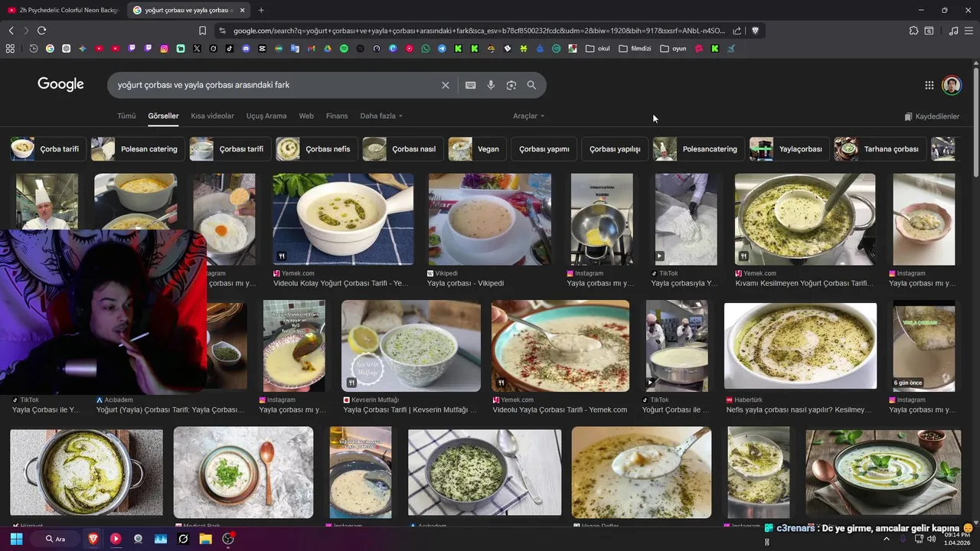
Task: Switch to the Kısa videolar tab
Action: [212, 116]
